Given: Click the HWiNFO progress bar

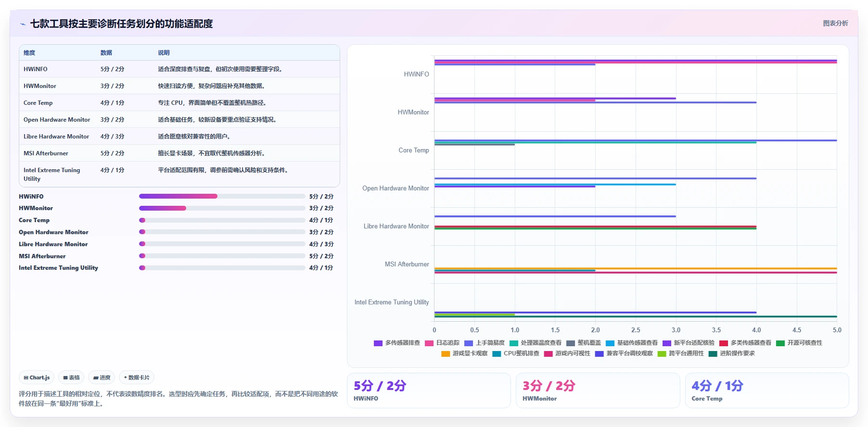Looking at the screenshot, I should click(222, 196).
